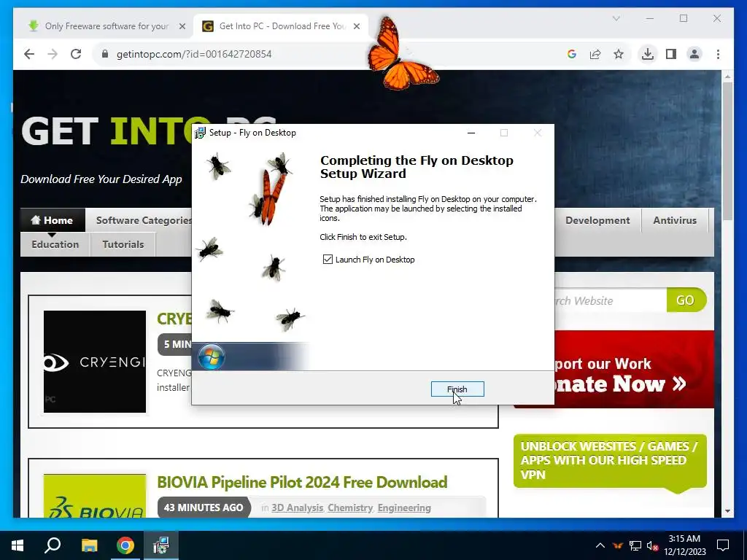The height and width of the screenshot is (560, 747).
Task: Open taskbar search icon
Action: (x=53, y=545)
